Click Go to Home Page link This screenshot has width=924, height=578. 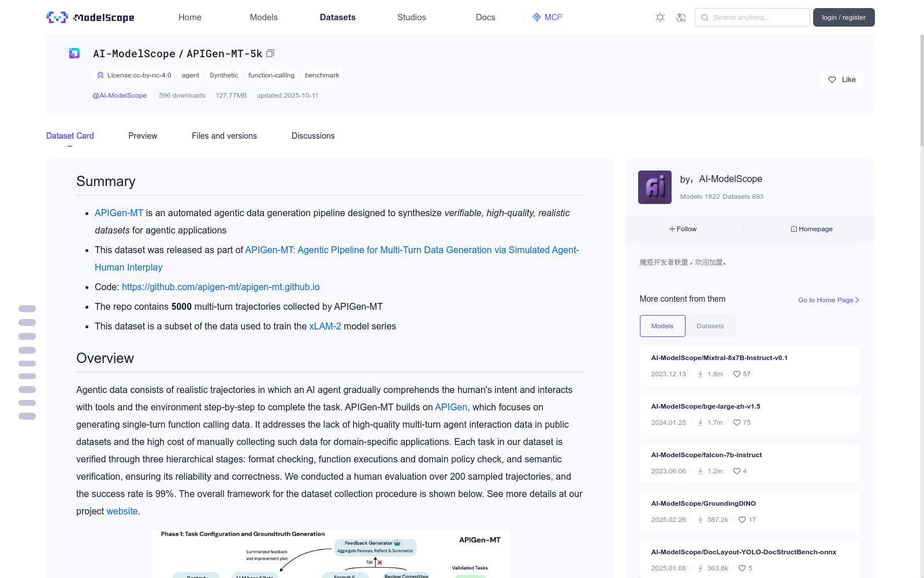click(829, 300)
